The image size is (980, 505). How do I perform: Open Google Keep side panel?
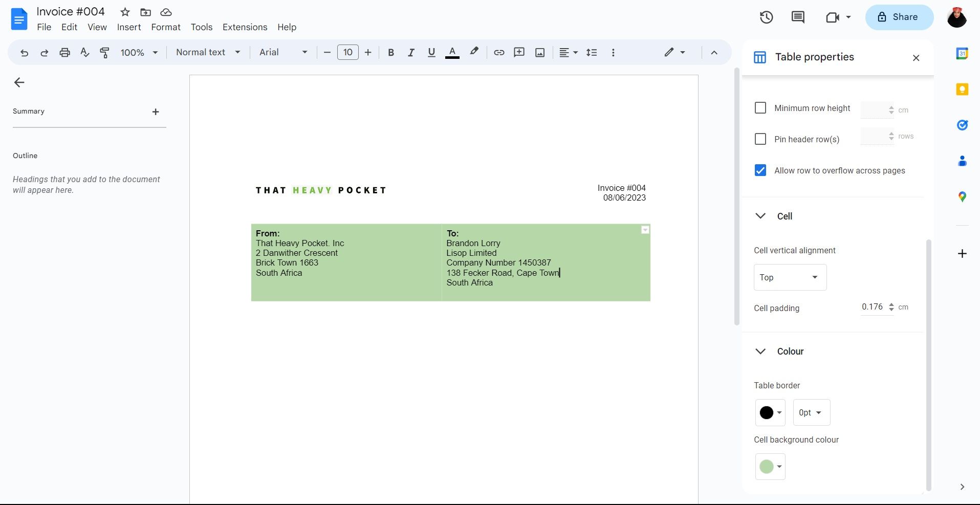point(962,90)
